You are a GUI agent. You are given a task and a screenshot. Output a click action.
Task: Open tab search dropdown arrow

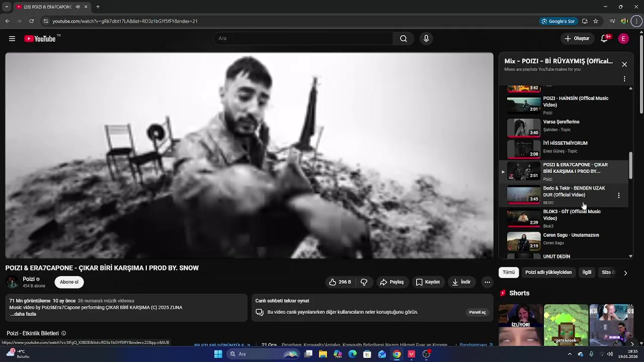tap(6, 7)
